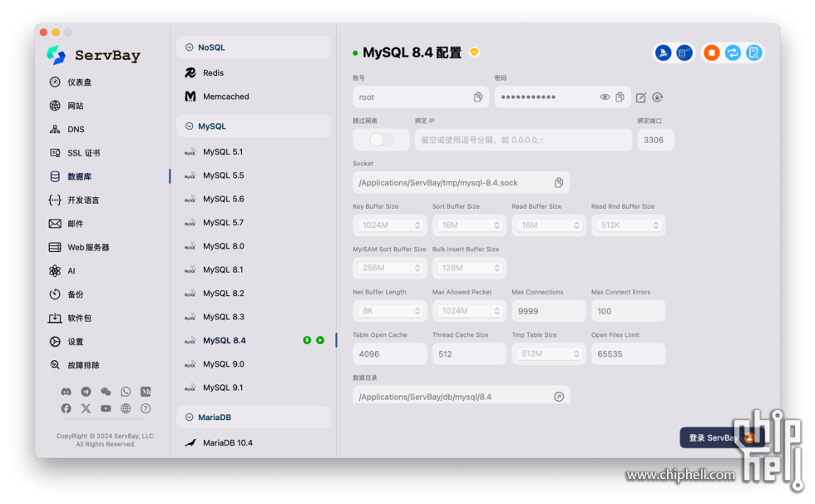The height and width of the screenshot is (504, 815).
Task: Click the green play icon beside MySQL 8.4
Action: (x=320, y=340)
